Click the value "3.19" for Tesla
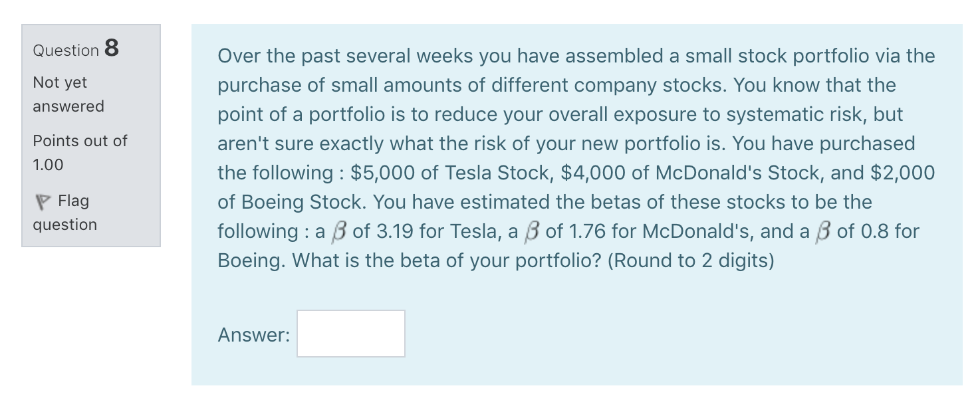 click(394, 231)
